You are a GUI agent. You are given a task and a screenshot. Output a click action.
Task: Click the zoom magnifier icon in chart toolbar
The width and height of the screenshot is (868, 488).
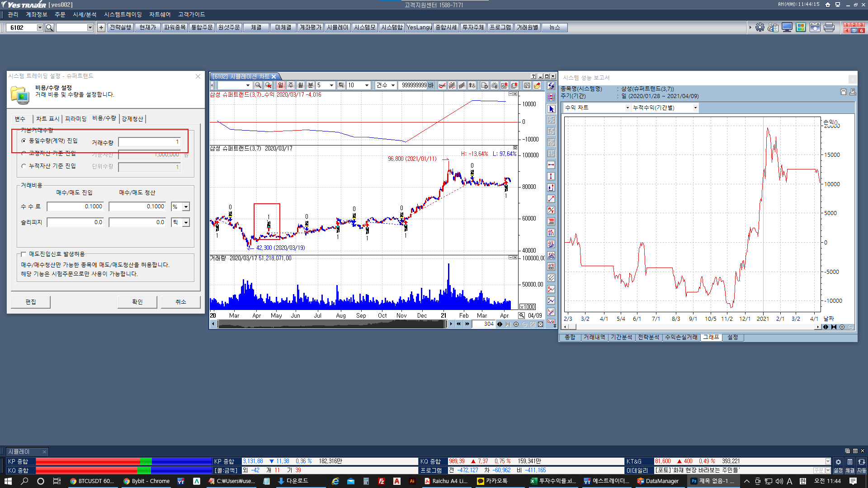click(258, 85)
